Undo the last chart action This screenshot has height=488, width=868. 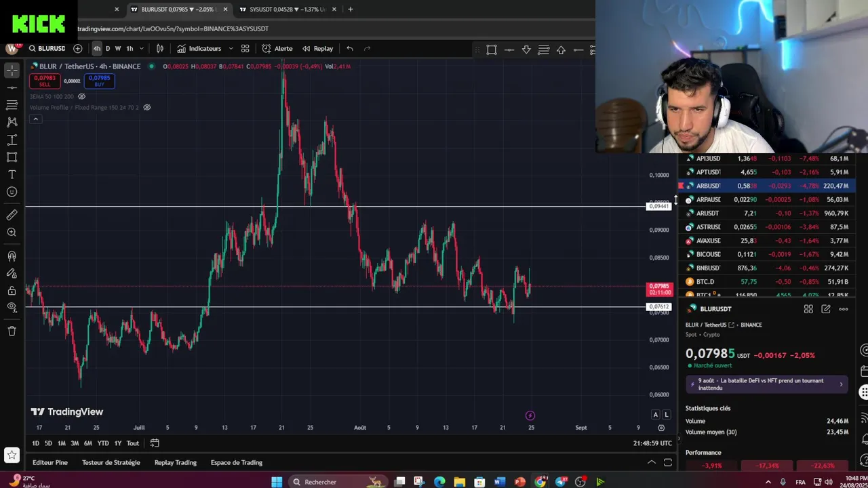(x=350, y=48)
